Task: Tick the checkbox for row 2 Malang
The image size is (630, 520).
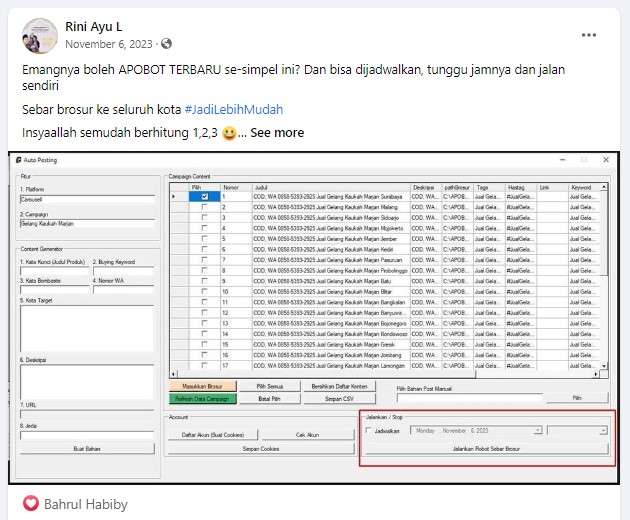Action: pos(205,207)
